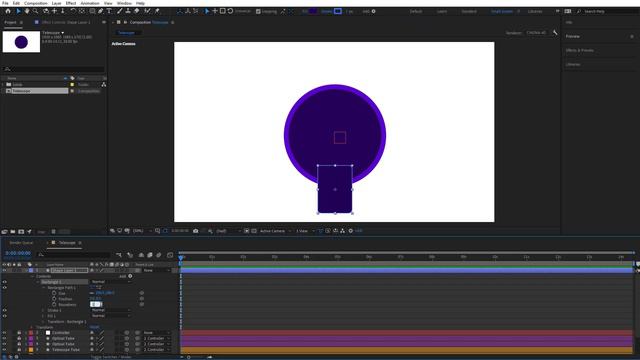The width and height of the screenshot is (640, 360).
Task: Click the composition flowchart icon beside Folder
Action: (104, 84)
